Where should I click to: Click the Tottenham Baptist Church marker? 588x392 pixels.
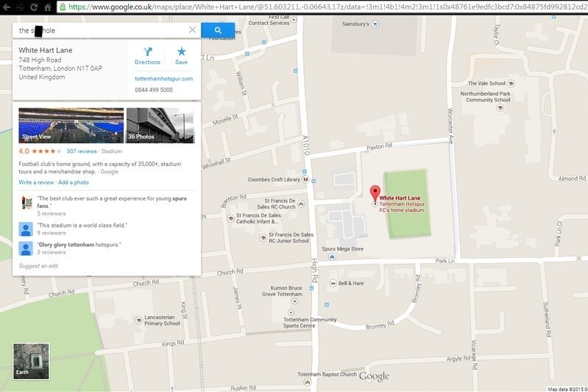click(x=308, y=382)
